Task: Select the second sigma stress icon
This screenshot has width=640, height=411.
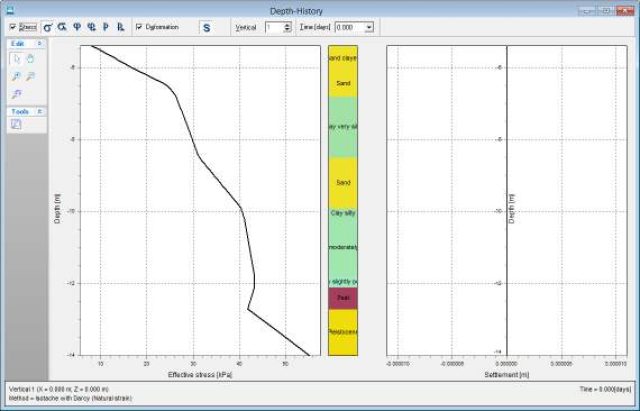Action: tap(62, 27)
